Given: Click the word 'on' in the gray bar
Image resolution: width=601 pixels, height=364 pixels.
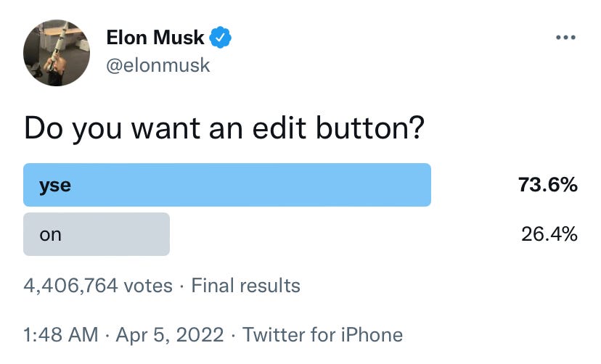Looking at the screenshot, I should pyautogui.click(x=50, y=235).
